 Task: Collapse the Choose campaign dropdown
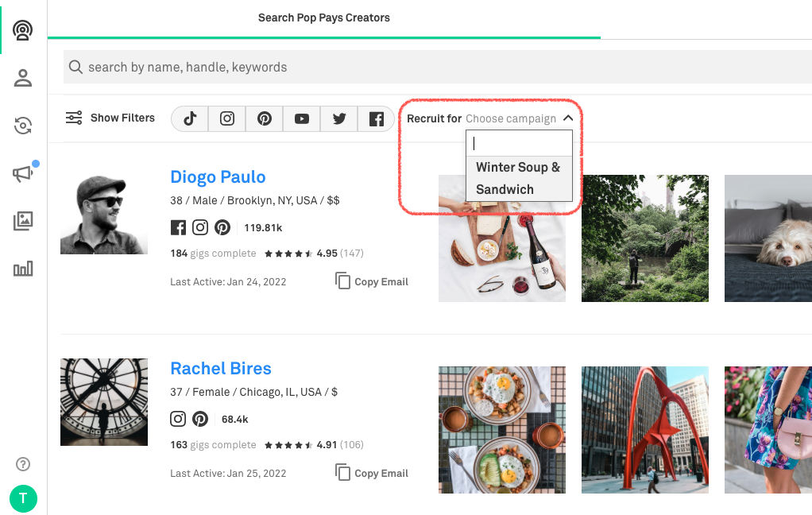point(568,118)
